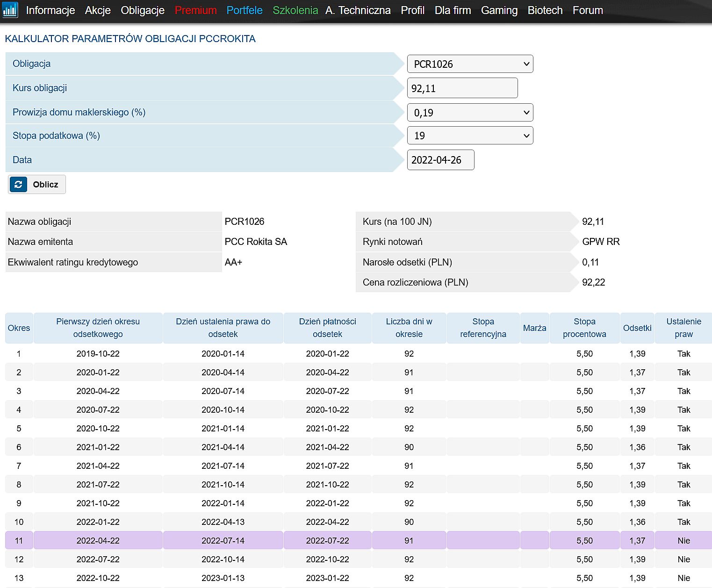Click the Nazwa obligacji value PCR1026
The image size is (712, 588).
245,222
